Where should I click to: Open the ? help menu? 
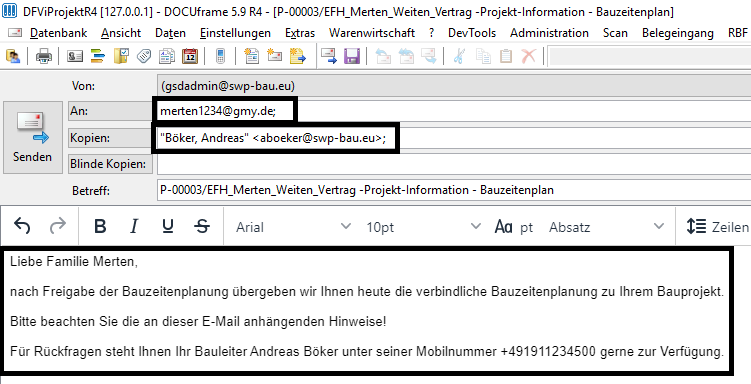(x=432, y=33)
